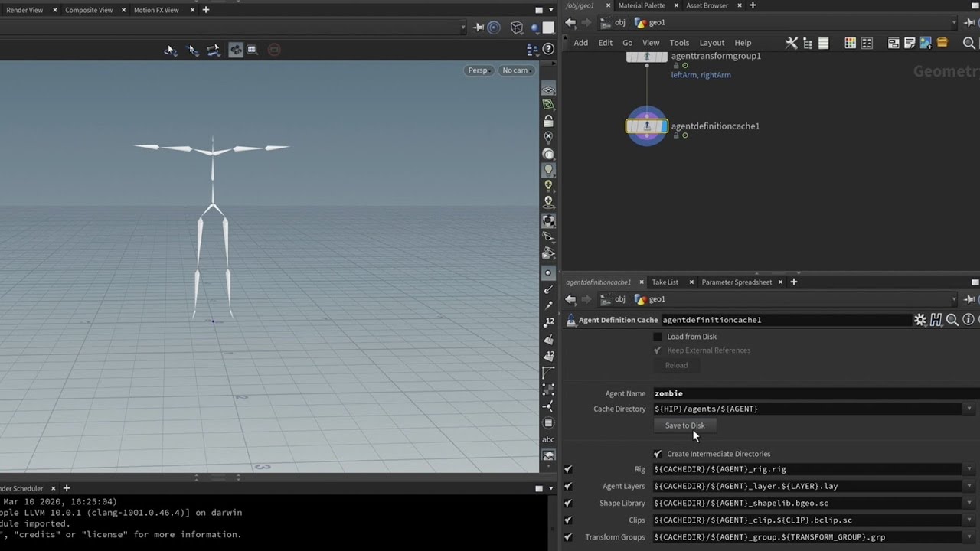Image resolution: width=980 pixels, height=551 pixels.
Task: Click the node info icon in parameter pane
Action: pos(969,320)
